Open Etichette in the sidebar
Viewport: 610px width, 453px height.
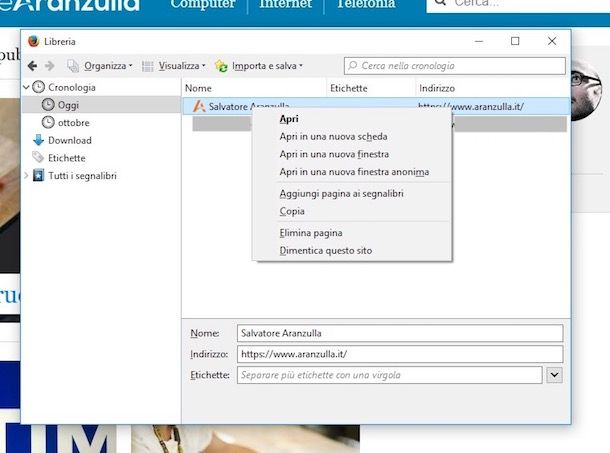pos(67,158)
